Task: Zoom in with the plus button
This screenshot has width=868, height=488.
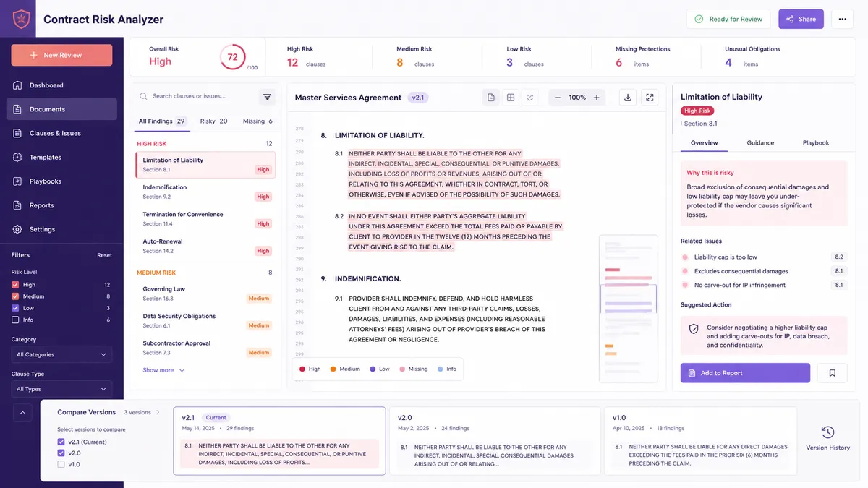Action: [597, 98]
